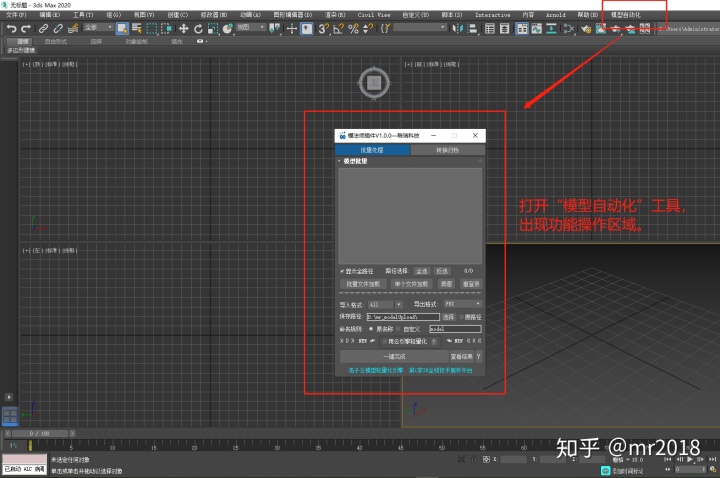The width and height of the screenshot is (720, 478).
Task: Toggle the 3D Snaps button
Action: (x=324, y=29)
